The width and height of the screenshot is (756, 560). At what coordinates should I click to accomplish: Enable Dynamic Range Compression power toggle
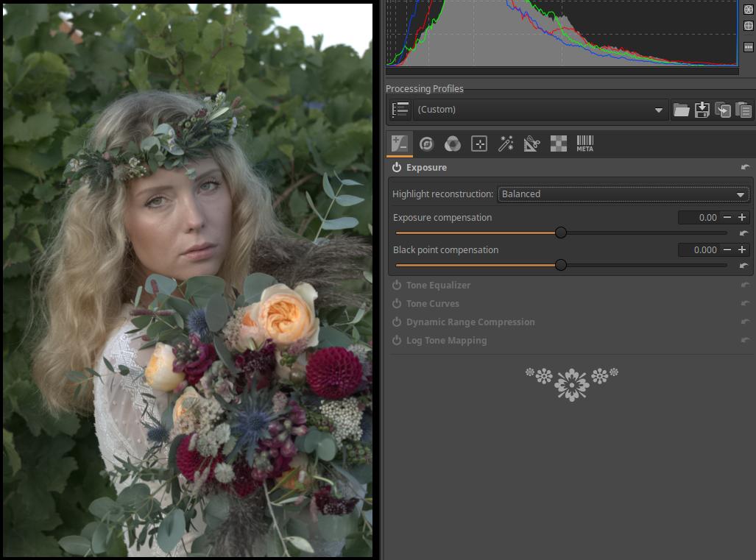pyautogui.click(x=397, y=322)
